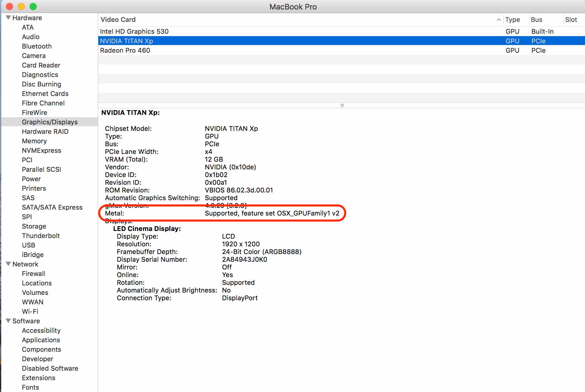This screenshot has width=585, height=392.
Task: Open Locations under Network
Action: coord(37,283)
